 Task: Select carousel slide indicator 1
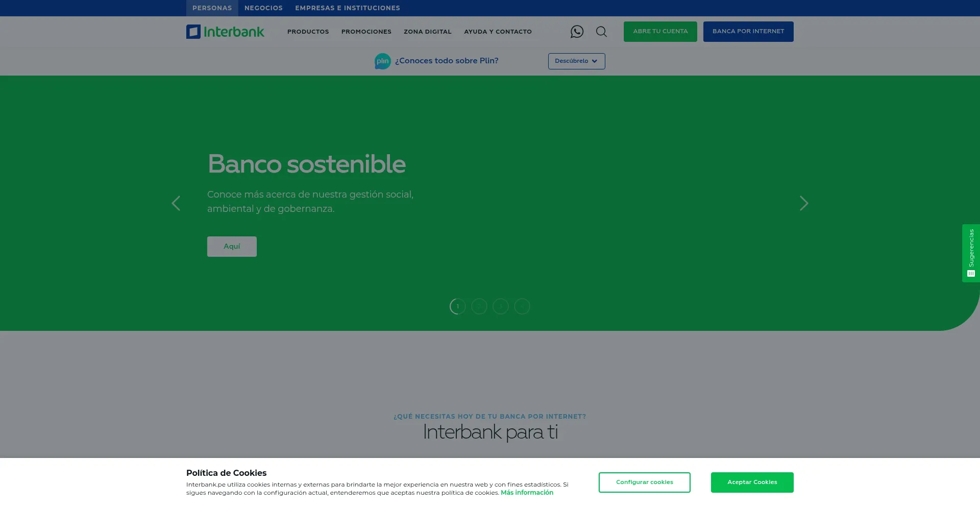click(x=457, y=306)
